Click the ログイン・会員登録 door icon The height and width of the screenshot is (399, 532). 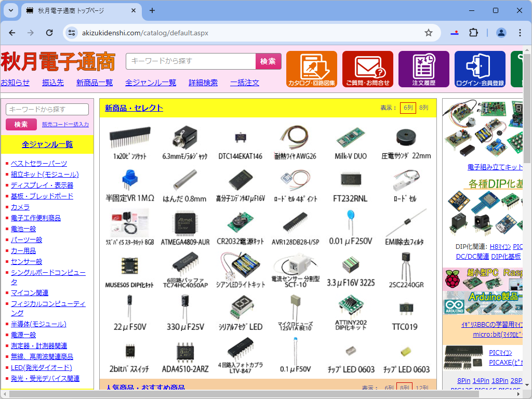pos(480,69)
